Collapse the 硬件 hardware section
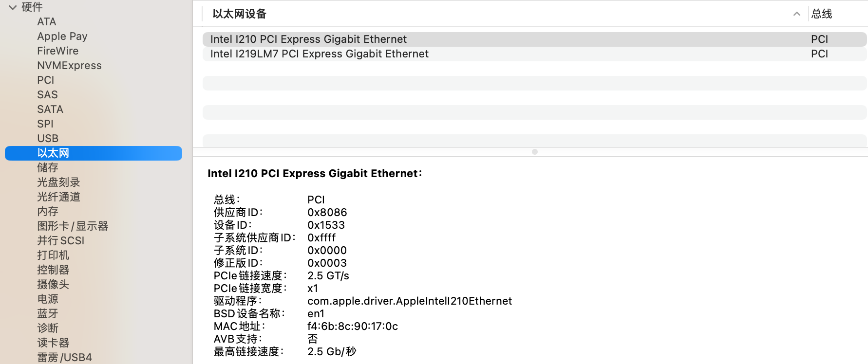This screenshot has height=364, width=868. [x=12, y=7]
